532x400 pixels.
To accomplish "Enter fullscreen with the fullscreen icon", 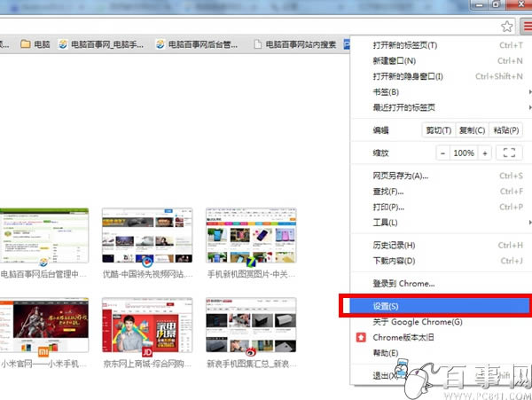I will 509,153.
